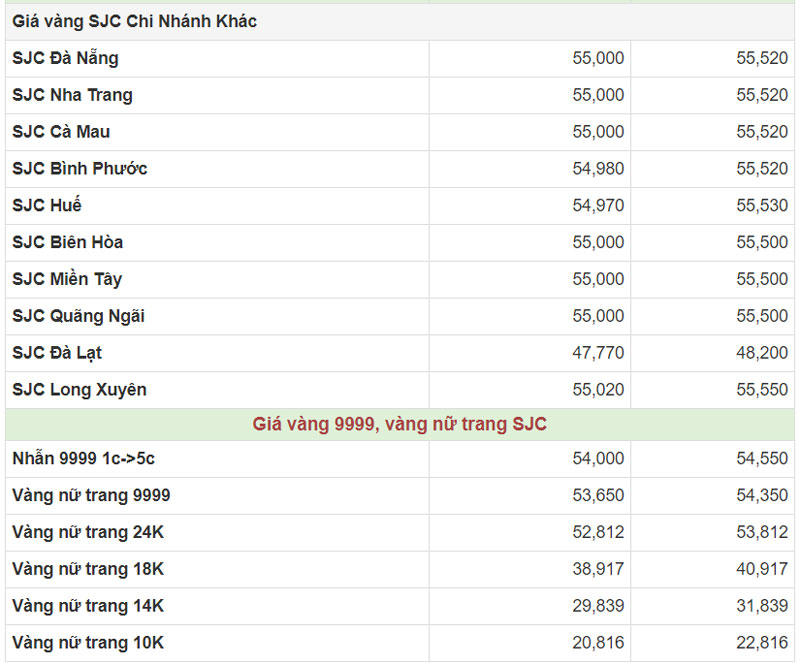Click the SJC Đà Lạt sell price 48,200
This screenshot has height=664, width=800.
(x=762, y=353)
